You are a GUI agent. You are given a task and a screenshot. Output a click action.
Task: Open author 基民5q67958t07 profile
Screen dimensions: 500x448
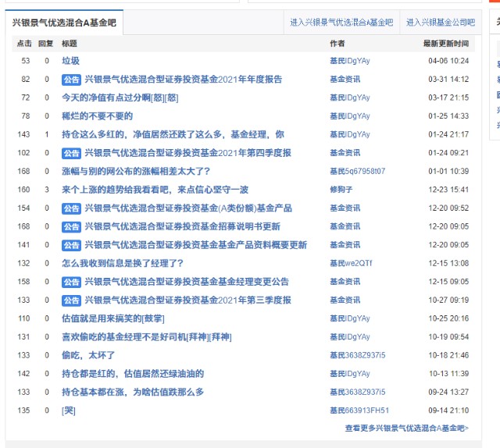358,171
